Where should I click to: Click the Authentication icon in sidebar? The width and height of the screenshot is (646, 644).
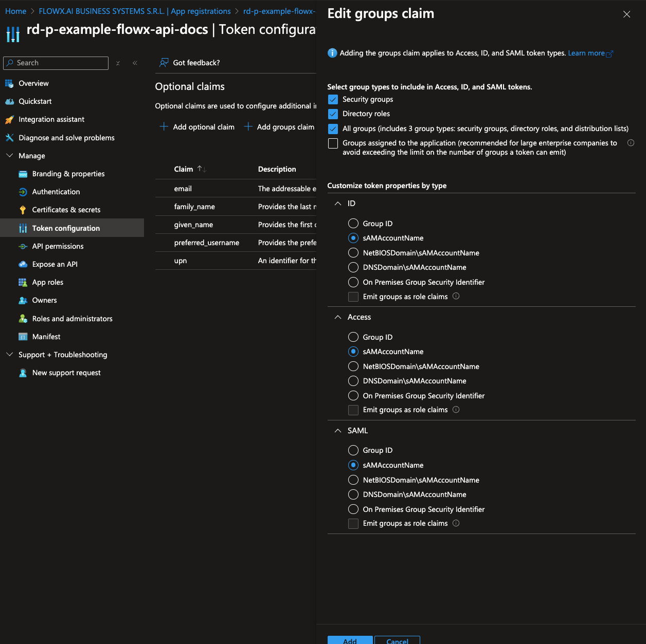(23, 192)
